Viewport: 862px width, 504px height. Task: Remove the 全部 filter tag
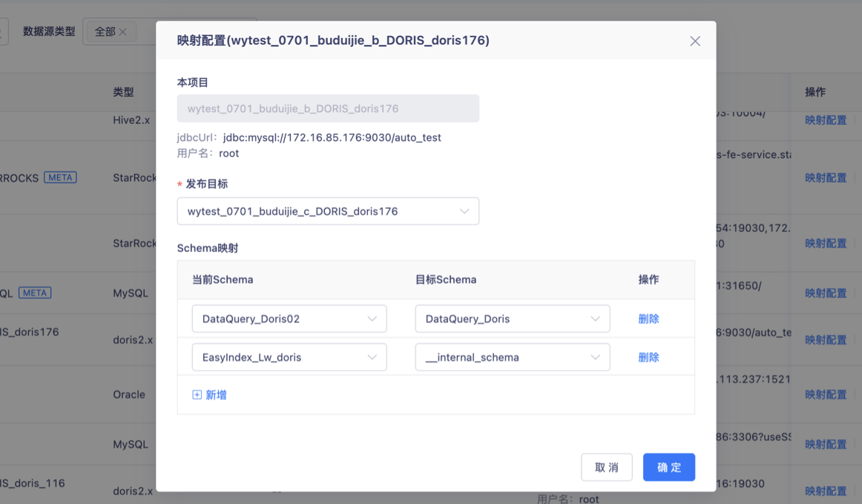point(123,32)
